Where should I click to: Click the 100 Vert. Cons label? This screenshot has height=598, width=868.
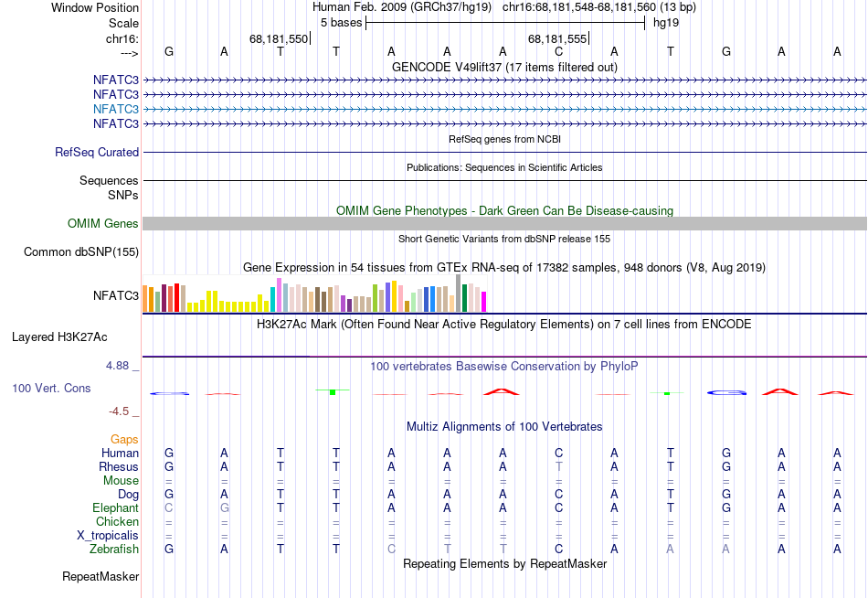51,388
